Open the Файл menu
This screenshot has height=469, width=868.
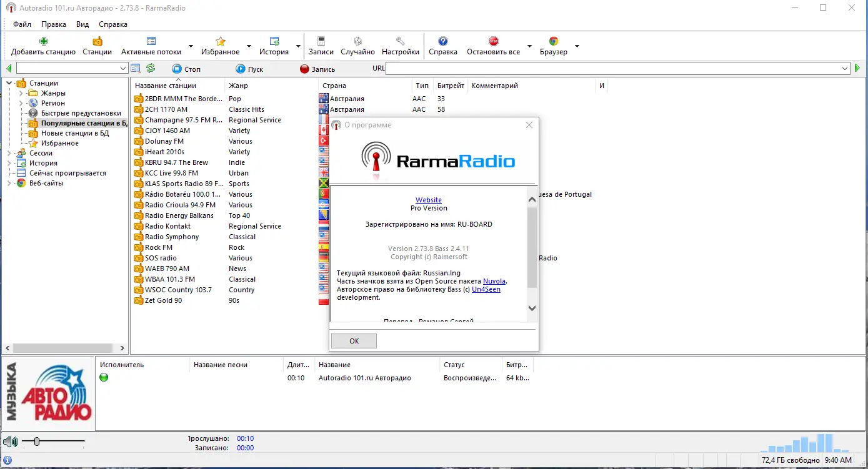click(x=22, y=24)
